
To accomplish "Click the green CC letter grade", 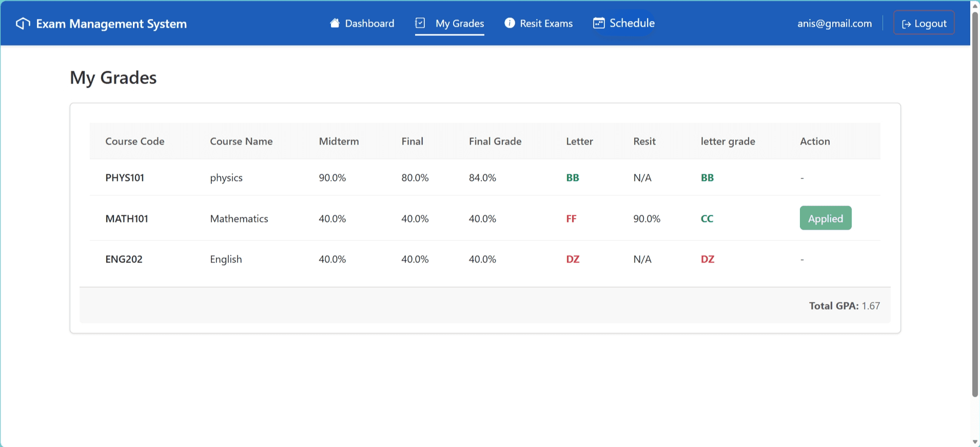I will pos(707,218).
